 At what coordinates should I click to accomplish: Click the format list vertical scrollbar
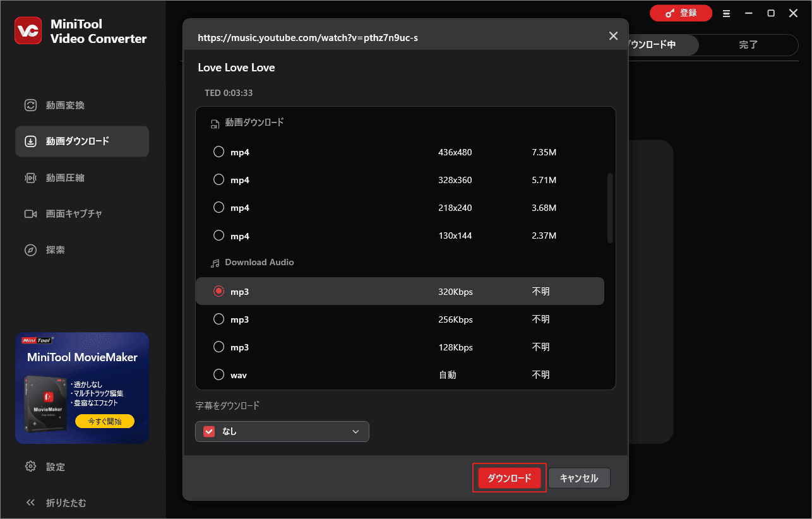[610, 208]
